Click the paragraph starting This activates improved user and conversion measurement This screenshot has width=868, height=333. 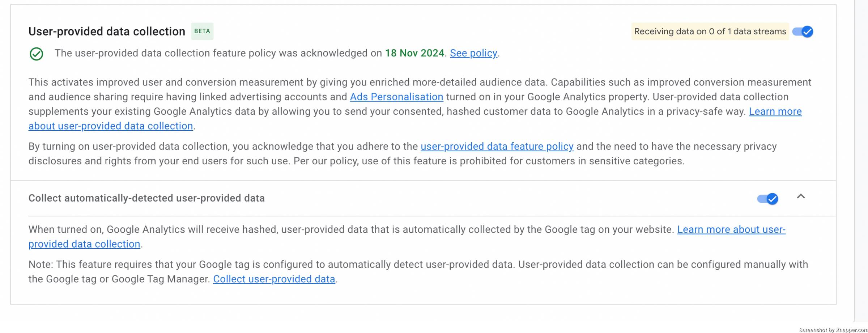point(420,104)
